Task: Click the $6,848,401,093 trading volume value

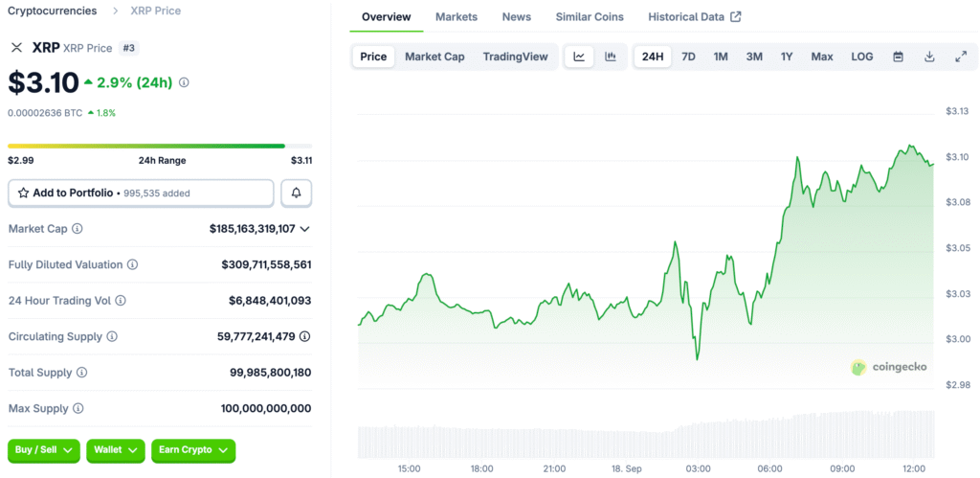Action: 270,301
